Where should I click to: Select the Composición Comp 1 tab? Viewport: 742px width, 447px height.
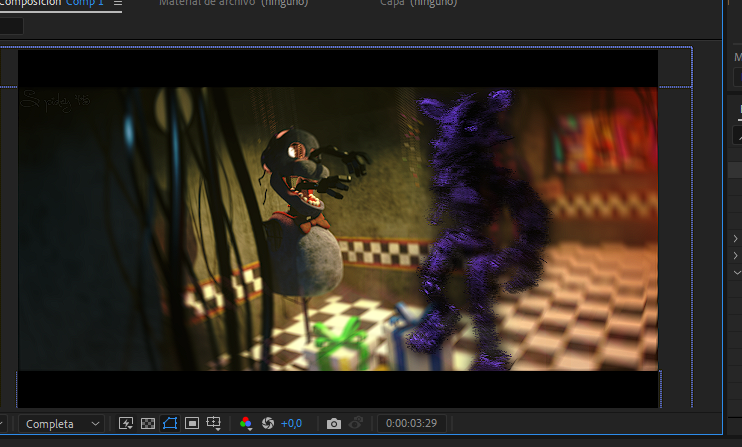tap(52, 3)
